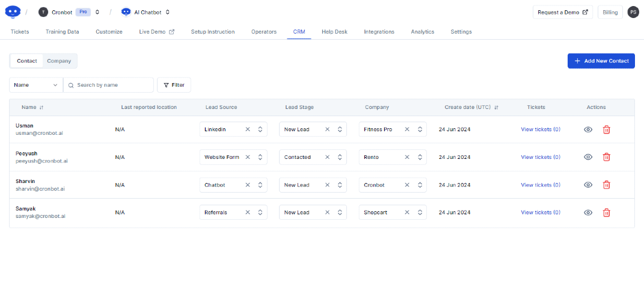Delete Sharvin contact with trash icon

(606, 185)
